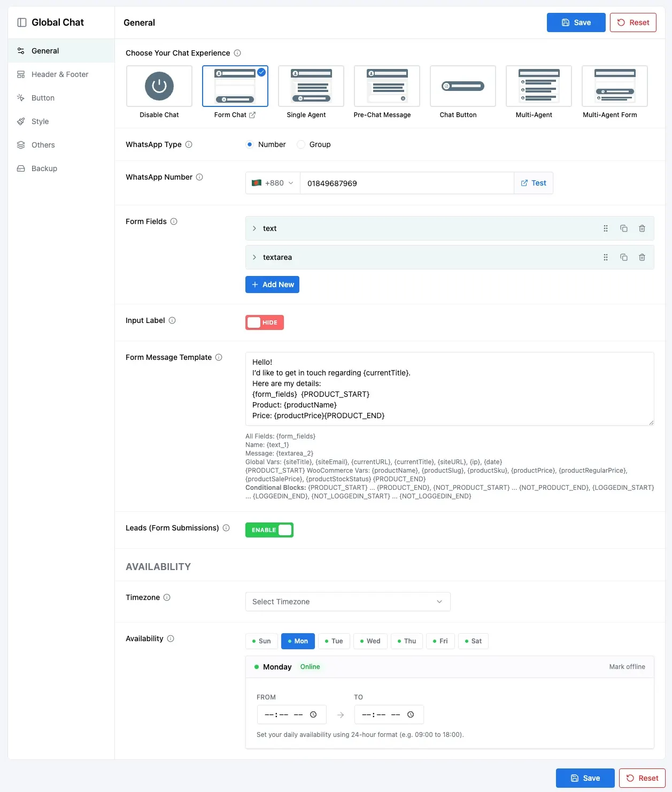The width and height of the screenshot is (672, 792).
Task: Choose the Multi-Agent experience
Action: pos(539,86)
